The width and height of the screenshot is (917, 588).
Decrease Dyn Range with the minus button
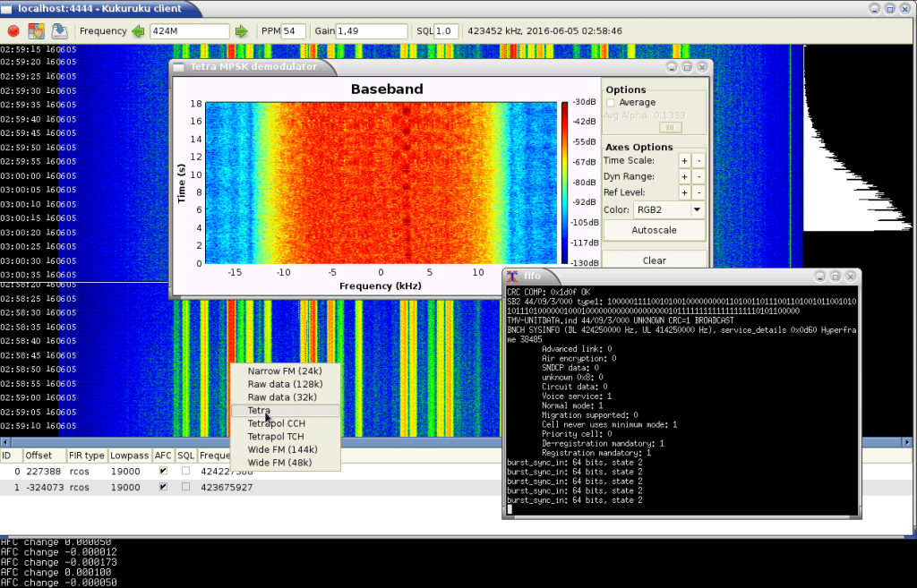[699, 176]
